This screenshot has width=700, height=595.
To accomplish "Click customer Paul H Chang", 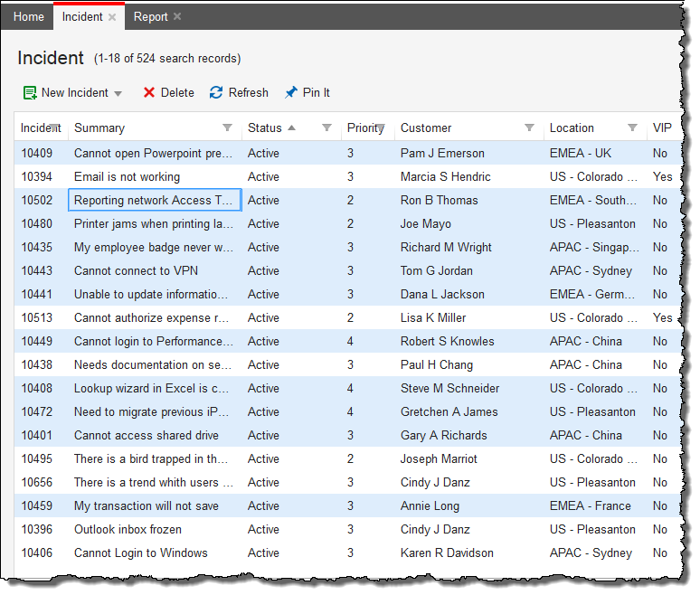I will click(x=437, y=365).
